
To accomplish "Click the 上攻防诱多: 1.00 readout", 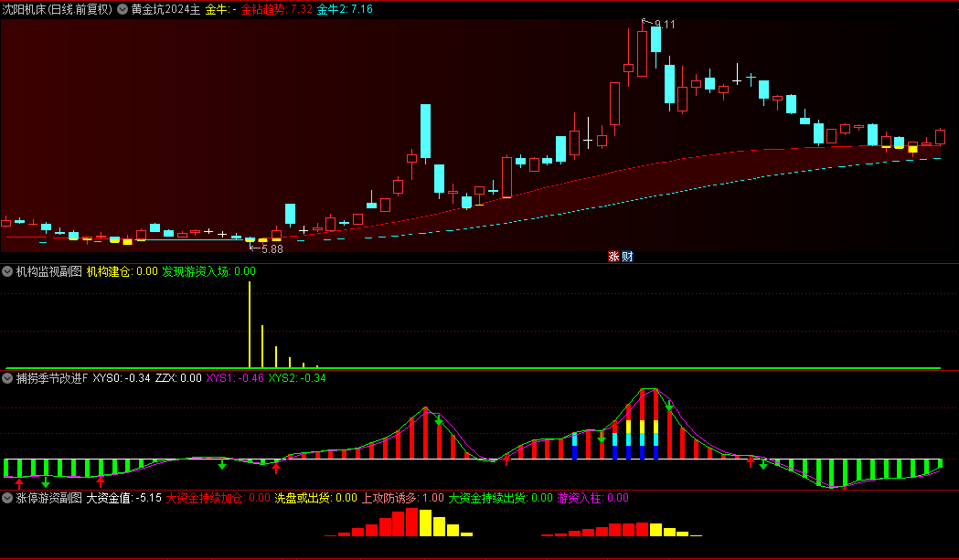I will (403, 498).
